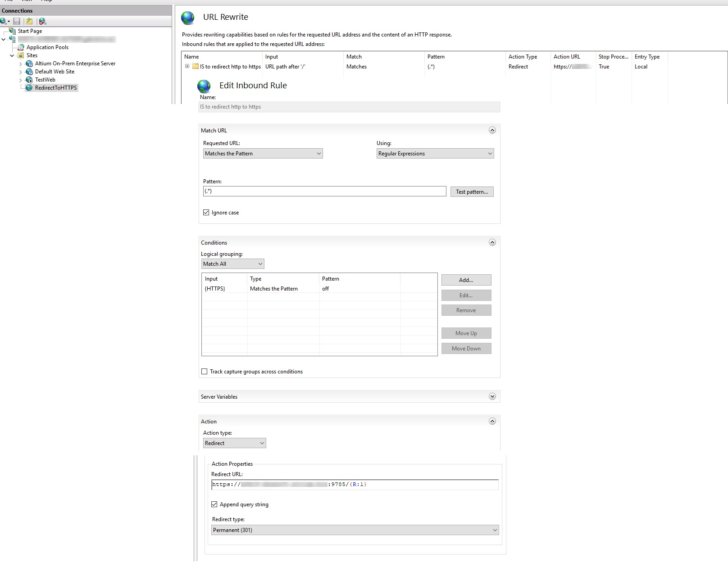
Task: Click the 'off' pattern cell in Conditions
Action: pos(326,289)
